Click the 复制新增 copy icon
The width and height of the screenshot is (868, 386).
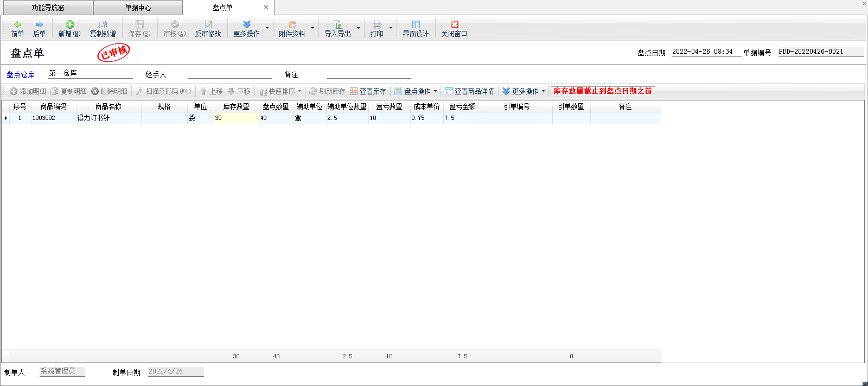tap(103, 24)
